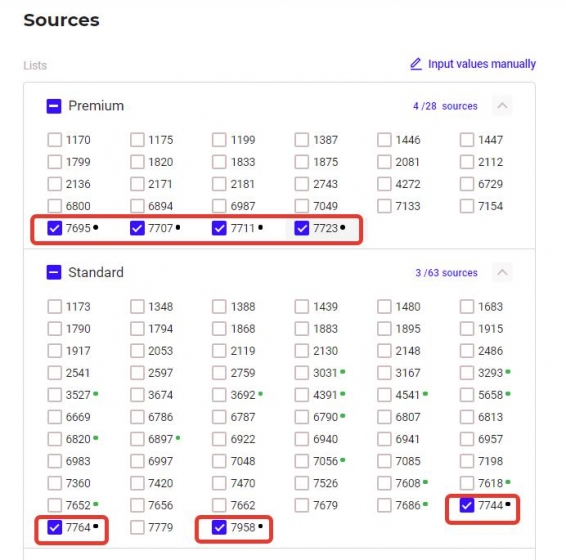Select source 1683 checkbox
Screen dimensions: 566x560
click(467, 307)
